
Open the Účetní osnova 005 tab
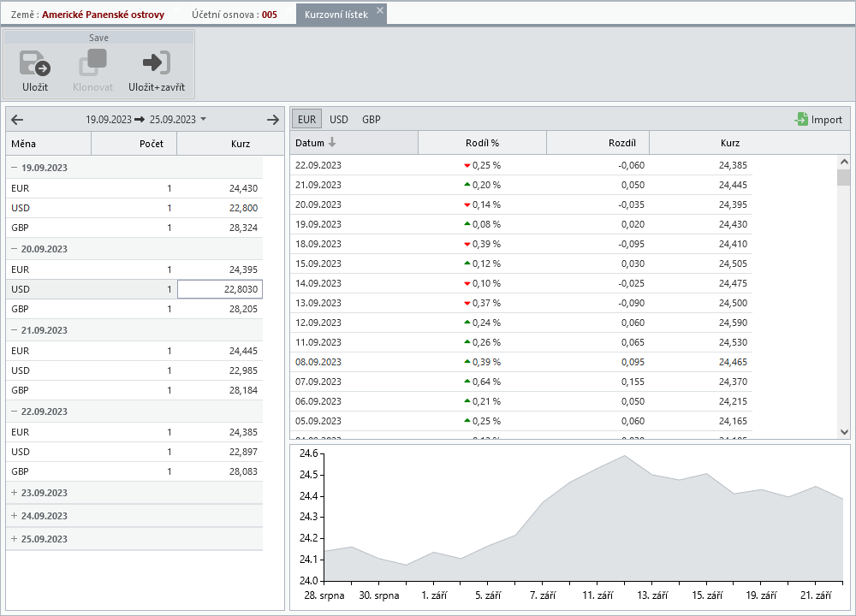(x=235, y=15)
